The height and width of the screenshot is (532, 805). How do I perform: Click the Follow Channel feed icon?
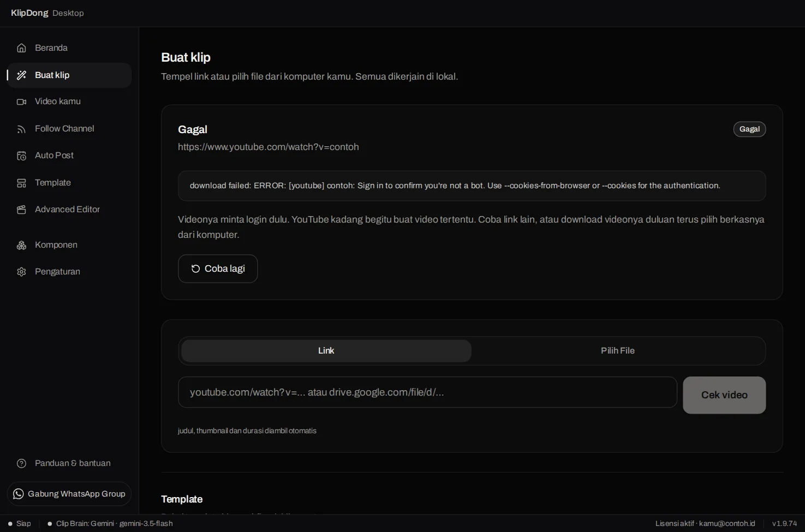click(21, 129)
